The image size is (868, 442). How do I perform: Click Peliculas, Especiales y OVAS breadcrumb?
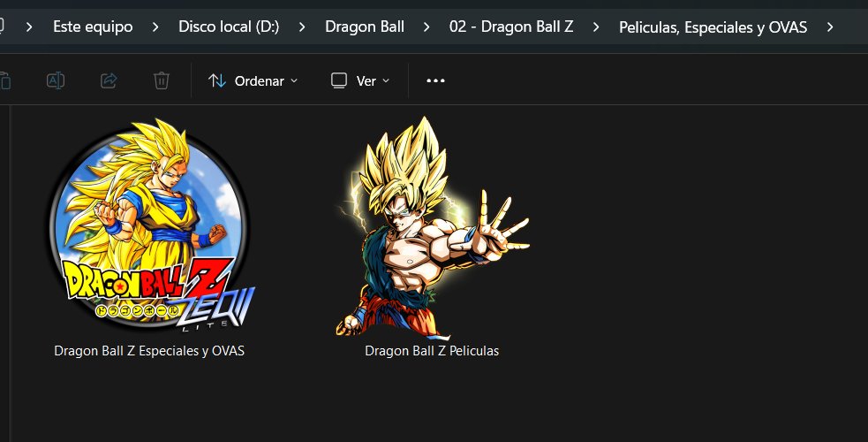coord(713,27)
